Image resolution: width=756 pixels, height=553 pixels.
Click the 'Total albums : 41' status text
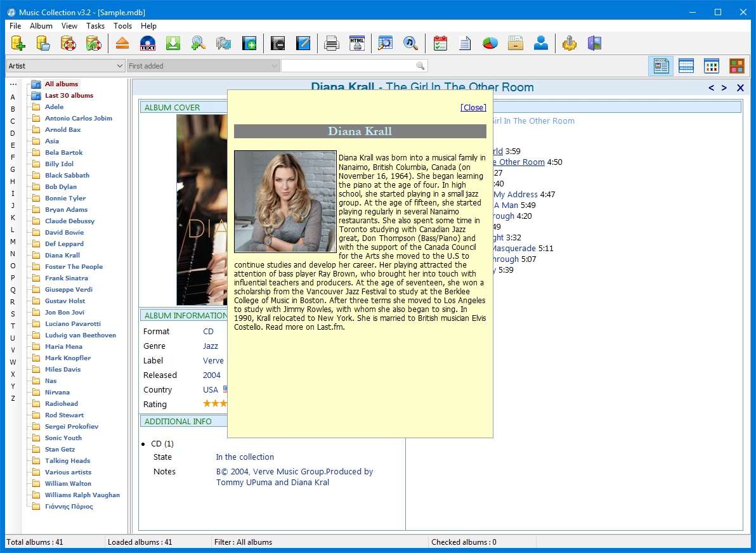35,542
